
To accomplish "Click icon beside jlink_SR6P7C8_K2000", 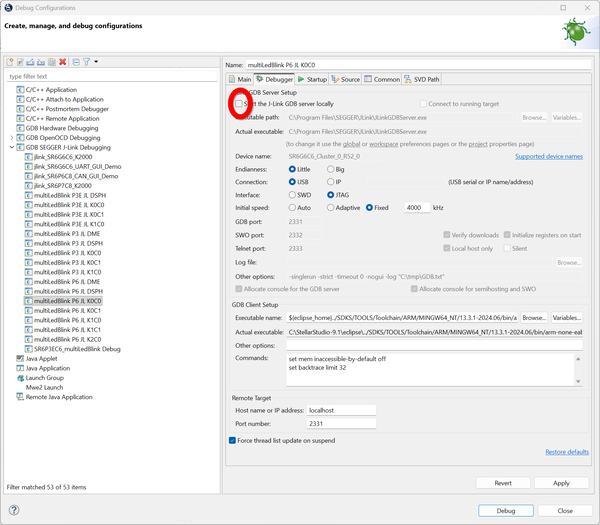I will [29, 186].
